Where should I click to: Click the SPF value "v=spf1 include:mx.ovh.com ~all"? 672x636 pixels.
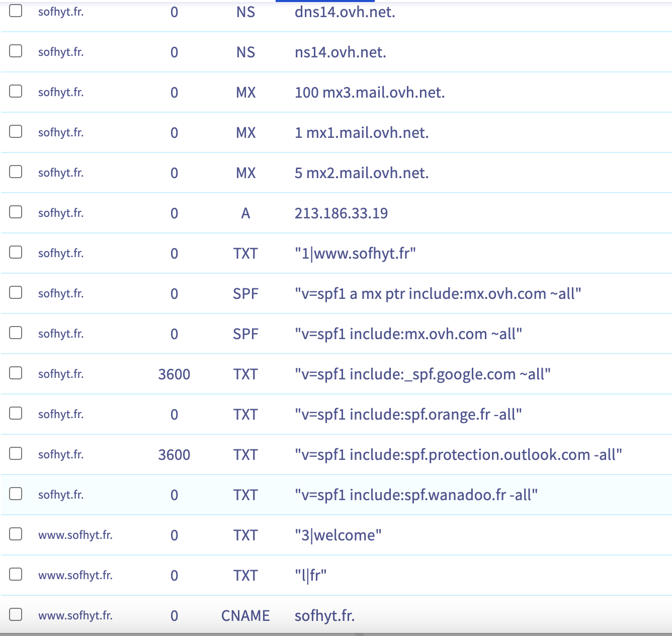408,334
